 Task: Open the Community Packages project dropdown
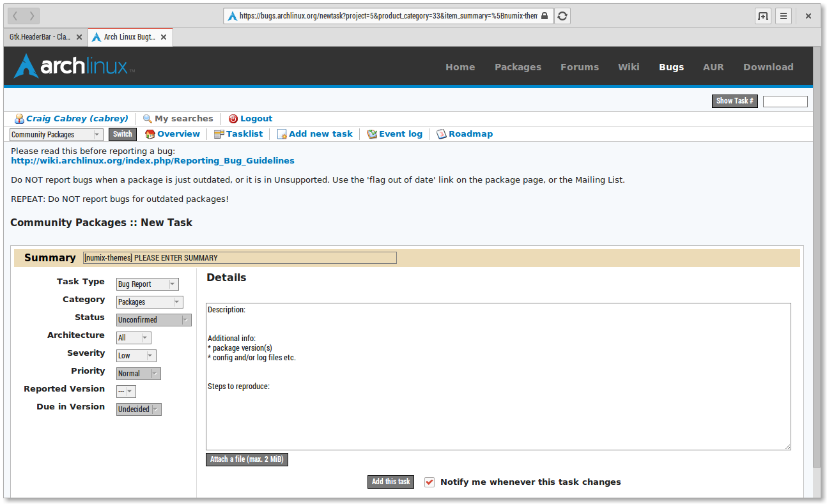point(56,135)
